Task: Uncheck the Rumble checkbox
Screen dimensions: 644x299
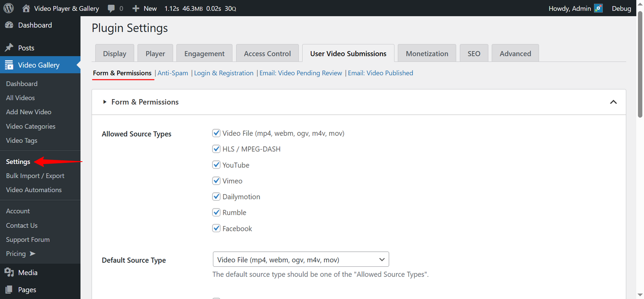Action: tap(217, 212)
